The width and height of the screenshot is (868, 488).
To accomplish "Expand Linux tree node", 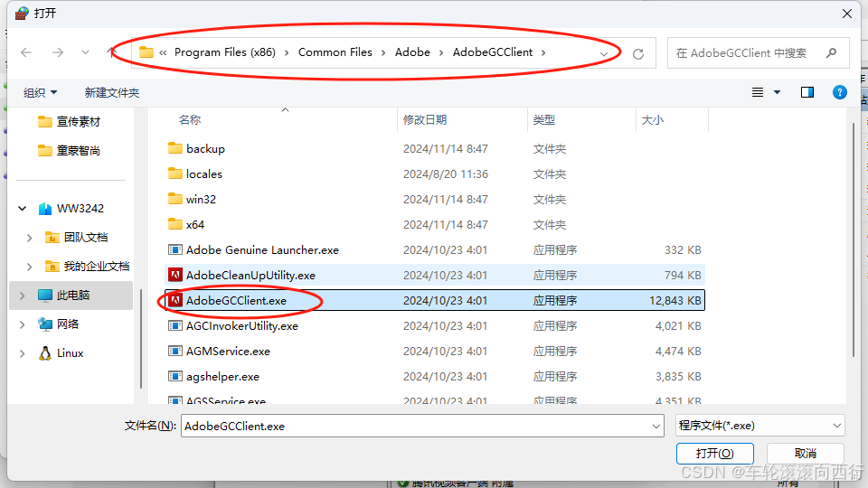I will pyautogui.click(x=22, y=353).
